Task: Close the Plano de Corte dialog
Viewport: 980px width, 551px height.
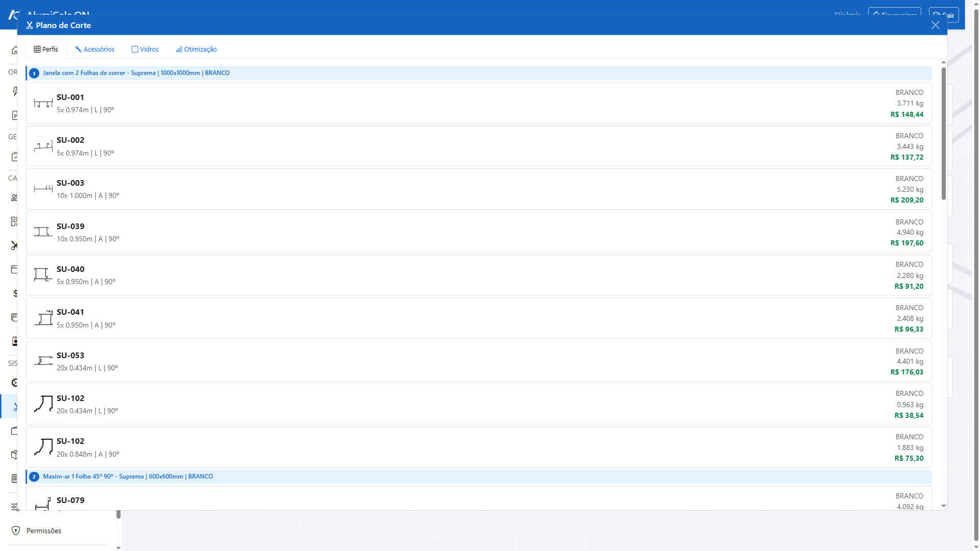Action: (935, 26)
